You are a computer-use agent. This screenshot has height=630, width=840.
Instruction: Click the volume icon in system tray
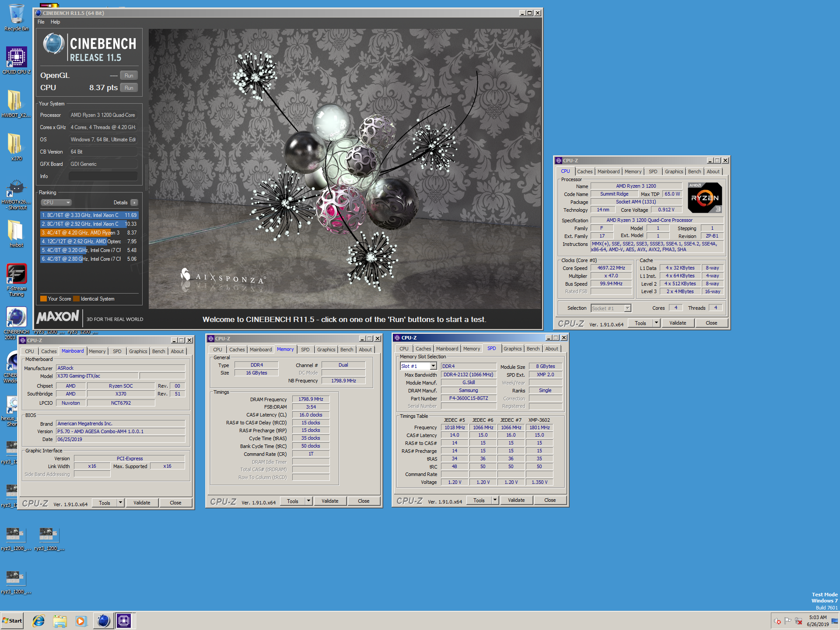(x=777, y=621)
